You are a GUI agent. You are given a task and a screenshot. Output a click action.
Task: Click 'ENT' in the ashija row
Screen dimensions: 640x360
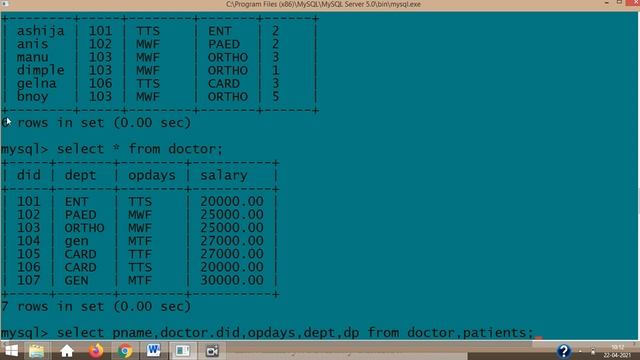220,31
